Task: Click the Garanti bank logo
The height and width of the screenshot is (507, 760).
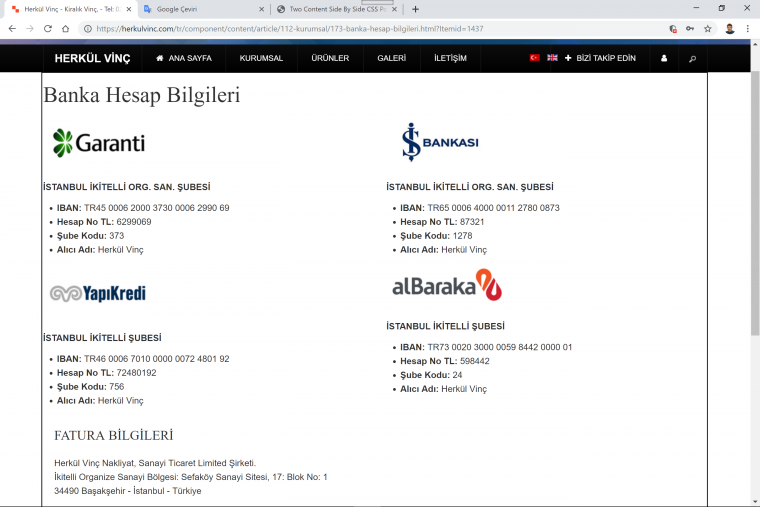Action: (x=99, y=143)
